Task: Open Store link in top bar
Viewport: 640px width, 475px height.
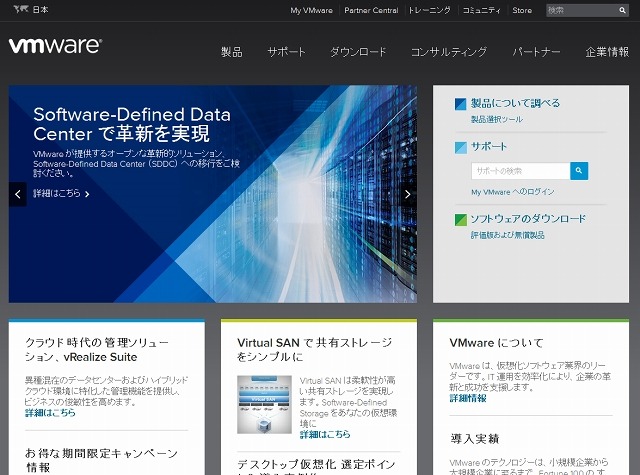Action: tap(522, 11)
